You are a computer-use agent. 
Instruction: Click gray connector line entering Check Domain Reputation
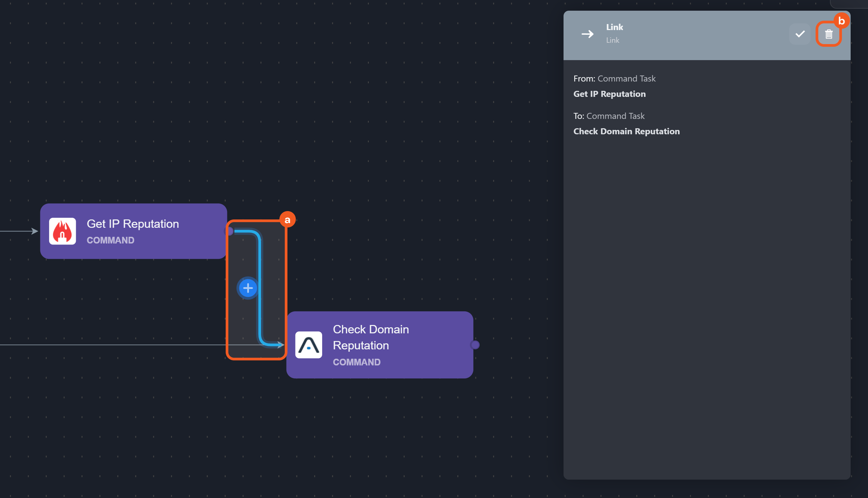coord(113,345)
